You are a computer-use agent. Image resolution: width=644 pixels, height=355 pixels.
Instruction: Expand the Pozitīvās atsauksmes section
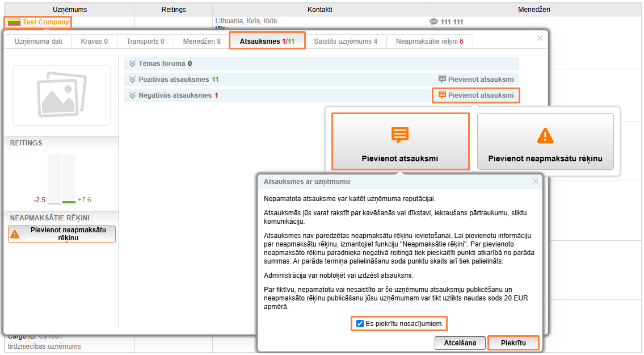click(133, 80)
